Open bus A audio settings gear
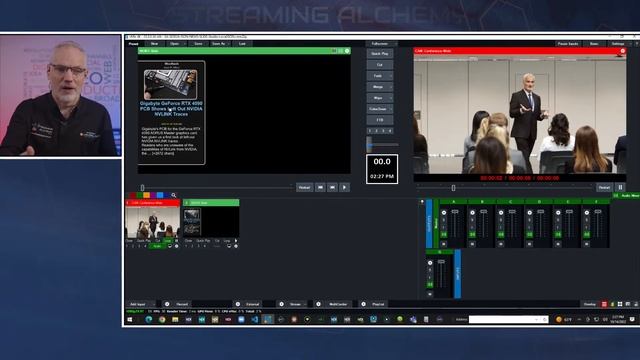 click(444, 213)
